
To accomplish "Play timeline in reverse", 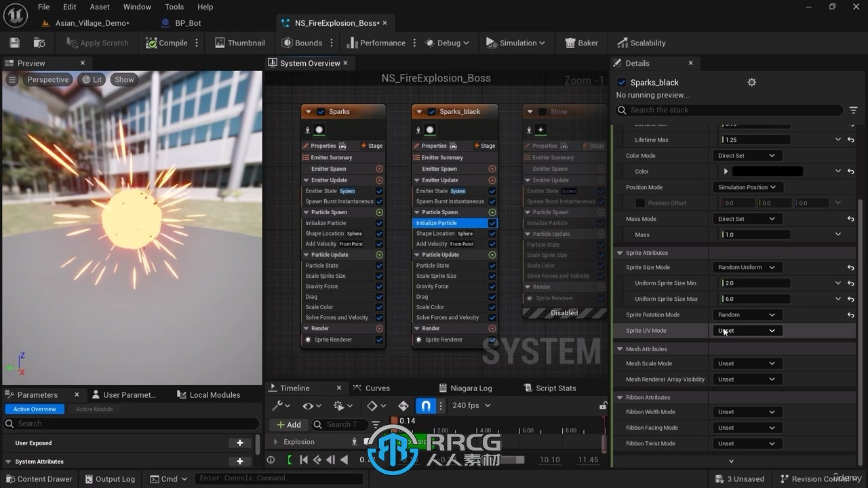I will [x=344, y=460].
